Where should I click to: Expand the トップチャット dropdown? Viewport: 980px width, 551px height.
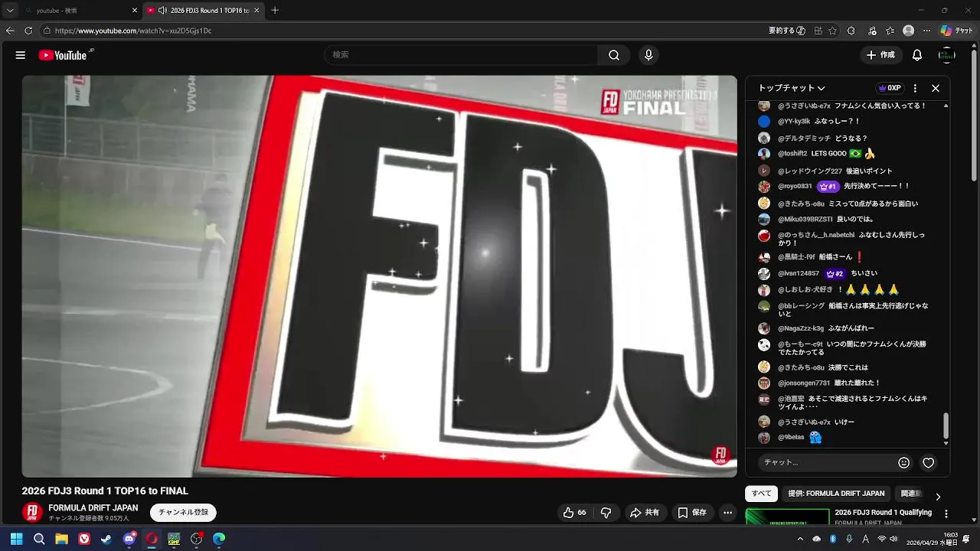pyautogui.click(x=792, y=88)
